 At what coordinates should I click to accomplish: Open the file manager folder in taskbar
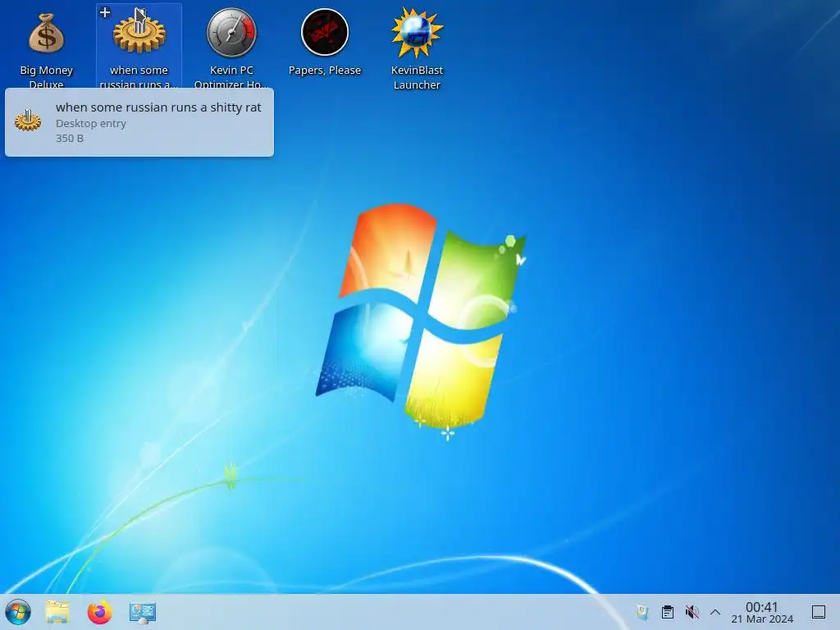pyautogui.click(x=57, y=612)
